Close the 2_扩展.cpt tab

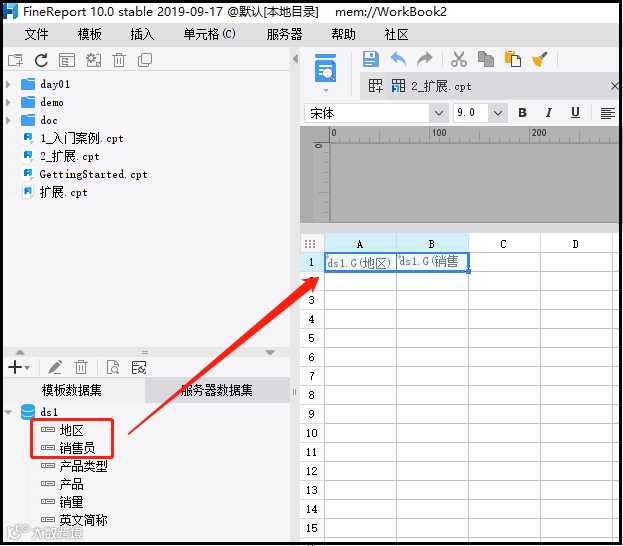615,86
